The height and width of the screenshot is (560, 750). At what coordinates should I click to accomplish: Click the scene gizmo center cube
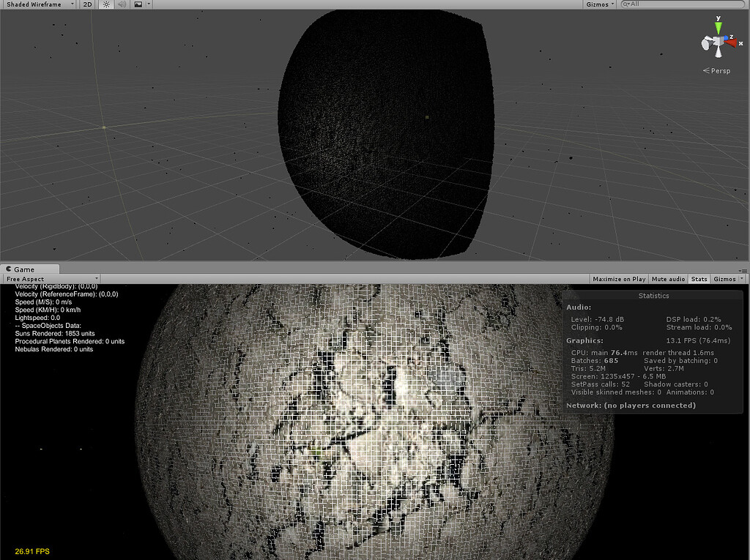tap(717, 40)
